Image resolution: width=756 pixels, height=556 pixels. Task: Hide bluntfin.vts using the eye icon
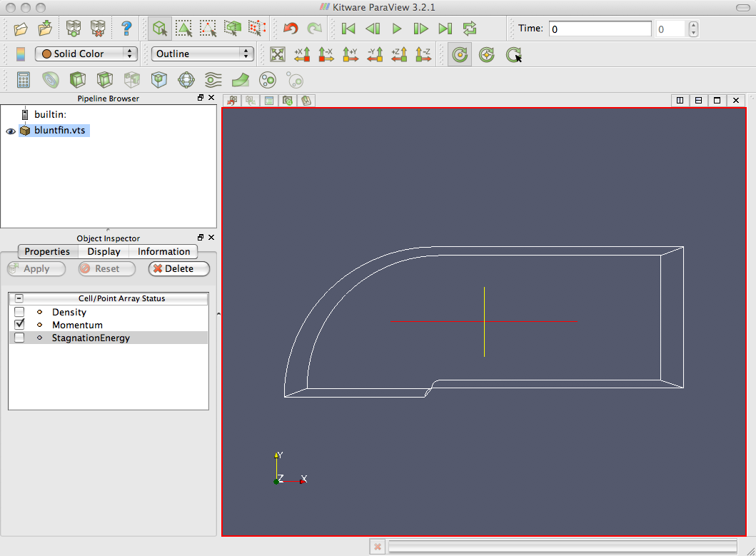(11, 131)
